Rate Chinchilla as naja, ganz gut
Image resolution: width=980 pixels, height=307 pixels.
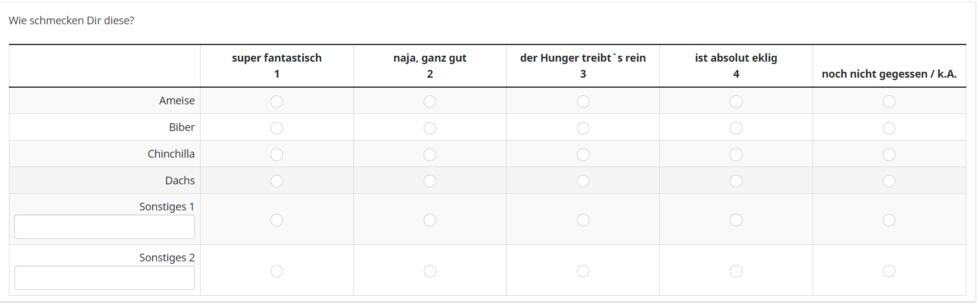(430, 155)
